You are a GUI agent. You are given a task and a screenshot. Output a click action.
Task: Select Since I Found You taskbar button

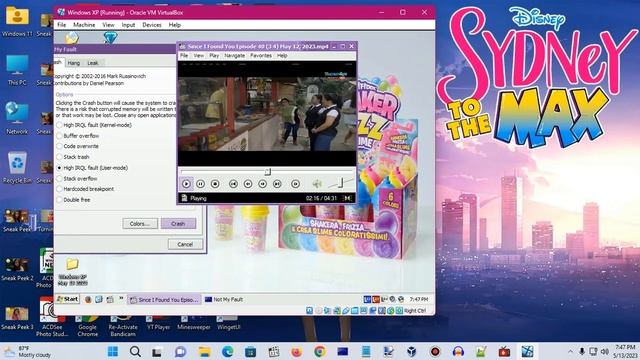164,300
